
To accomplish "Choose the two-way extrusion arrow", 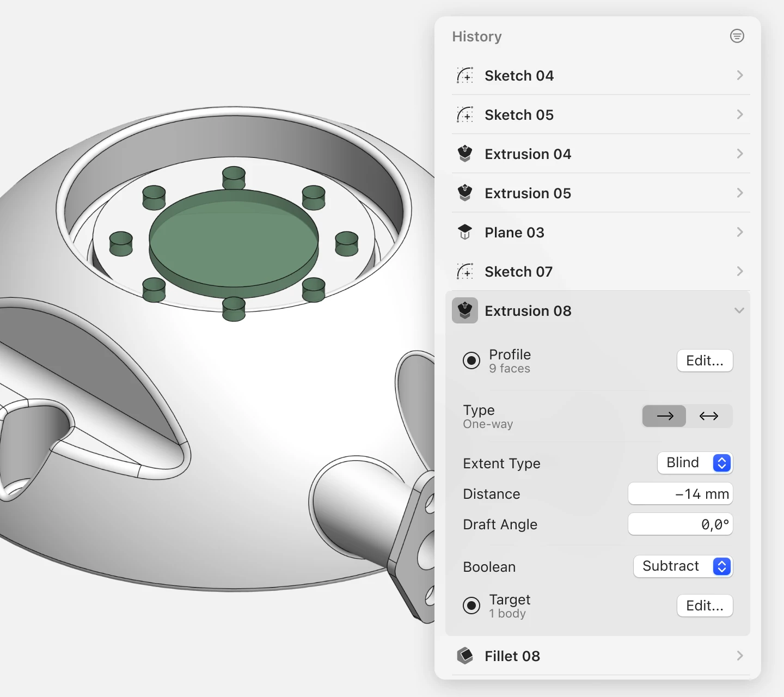I will [x=709, y=416].
